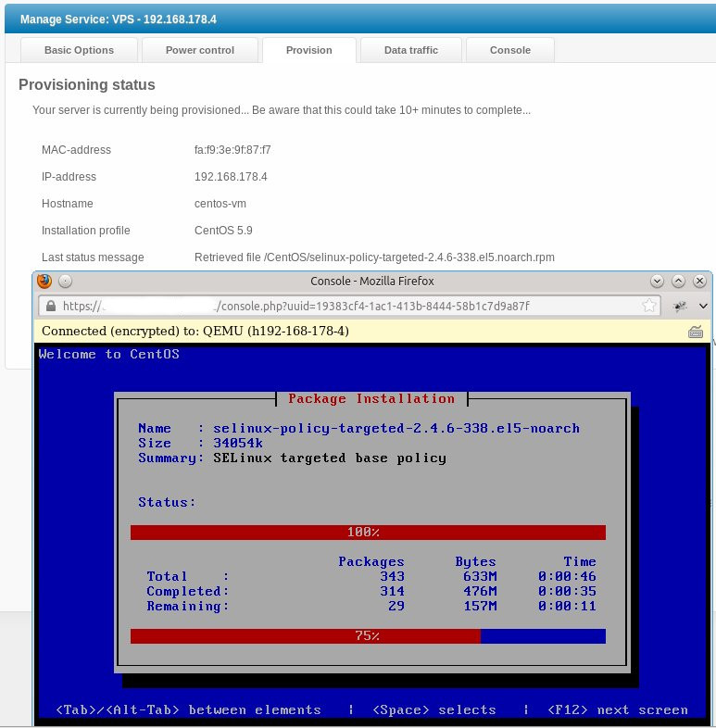Click the IP-address value 192.168.178.4
Image resolution: width=716 pixels, height=728 pixels.
click(231, 177)
